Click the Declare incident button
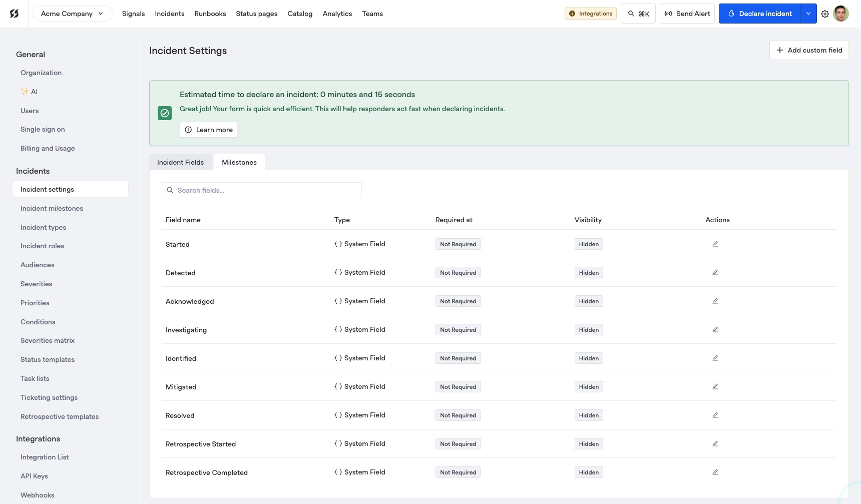The height and width of the screenshot is (504, 861). (x=760, y=14)
